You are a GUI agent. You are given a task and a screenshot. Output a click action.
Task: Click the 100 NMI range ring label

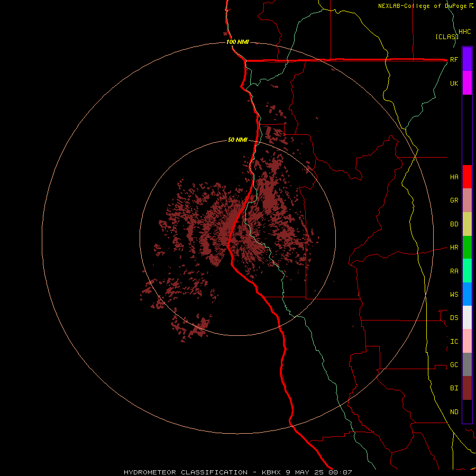tap(237, 42)
